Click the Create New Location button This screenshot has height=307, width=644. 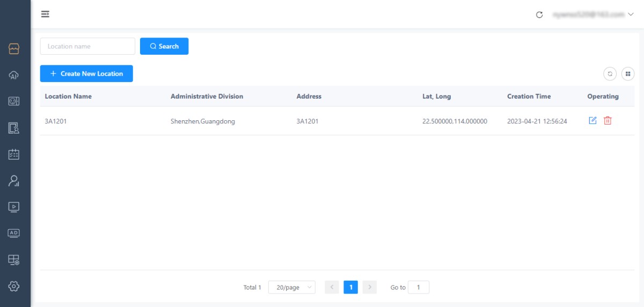click(86, 74)
